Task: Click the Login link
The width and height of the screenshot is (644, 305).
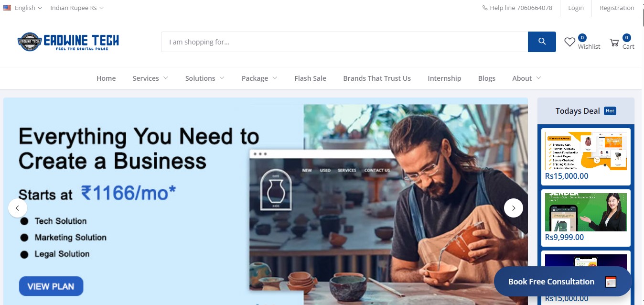Action: 576,8
